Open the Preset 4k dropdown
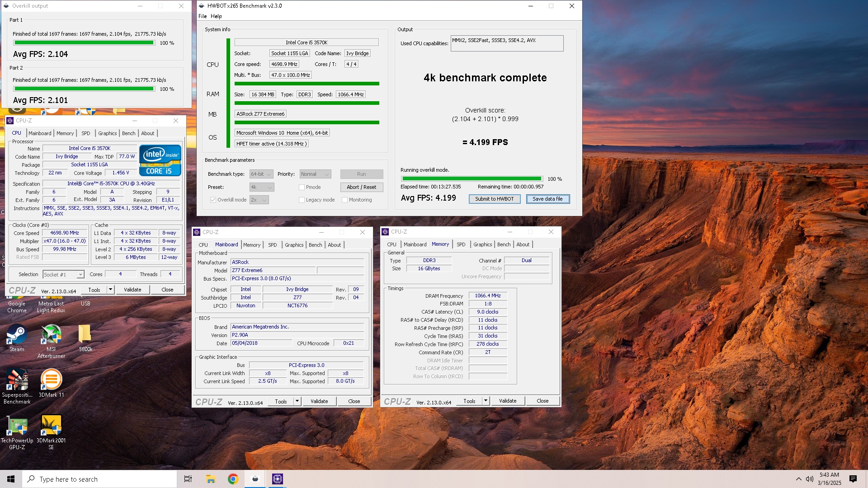Image resolution: width=868 pixels, height=488 pixels. click(x=262, y=187)
